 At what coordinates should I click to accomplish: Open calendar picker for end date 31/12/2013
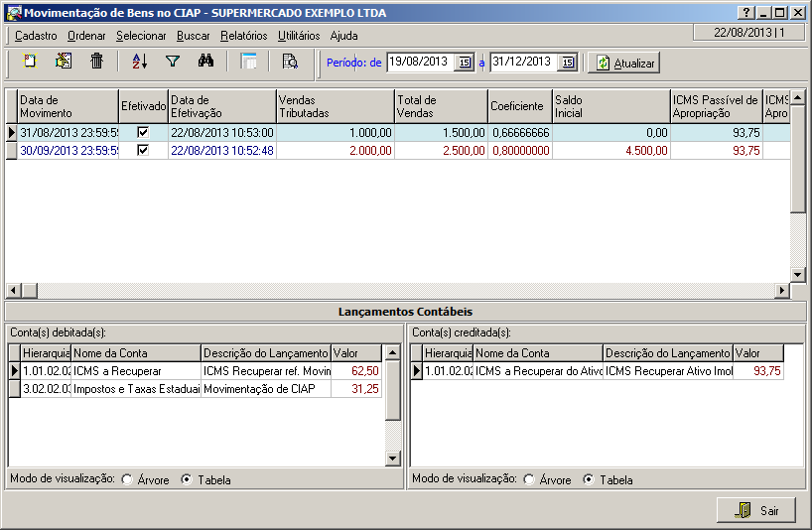coord(567,63)
